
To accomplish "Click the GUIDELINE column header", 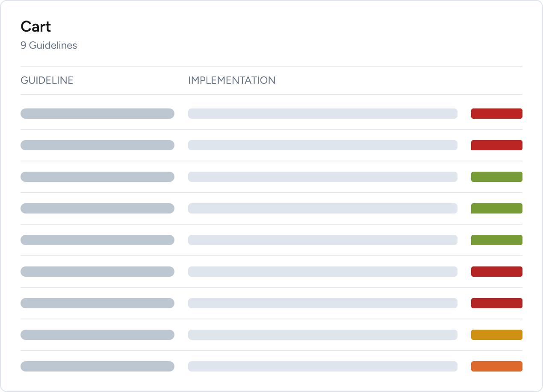I will (x=47, y=80).
